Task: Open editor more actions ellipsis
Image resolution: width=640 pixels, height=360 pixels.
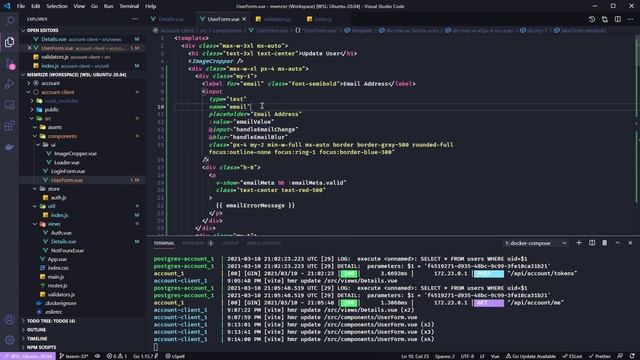Action: click(631, 19)
